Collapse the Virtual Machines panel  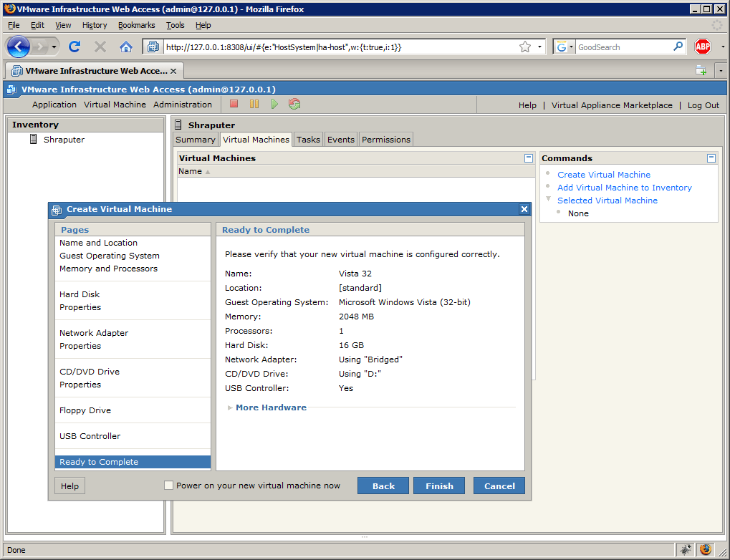(x=529, y=158)
